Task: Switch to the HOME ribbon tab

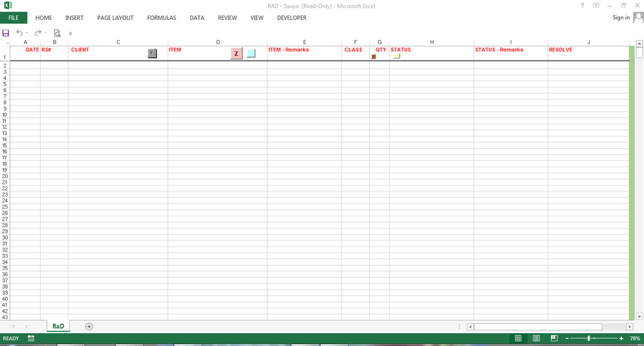Action: pyautogui.click(x=44, y=17)
